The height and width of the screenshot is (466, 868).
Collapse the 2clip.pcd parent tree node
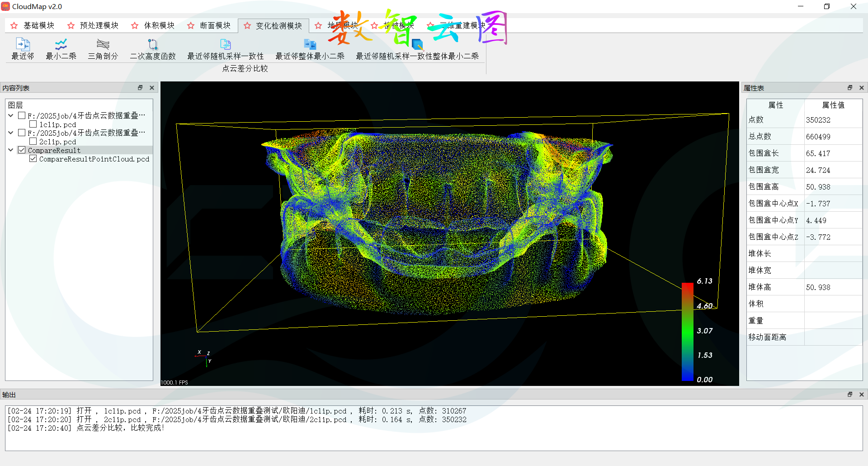click(10, 132)
